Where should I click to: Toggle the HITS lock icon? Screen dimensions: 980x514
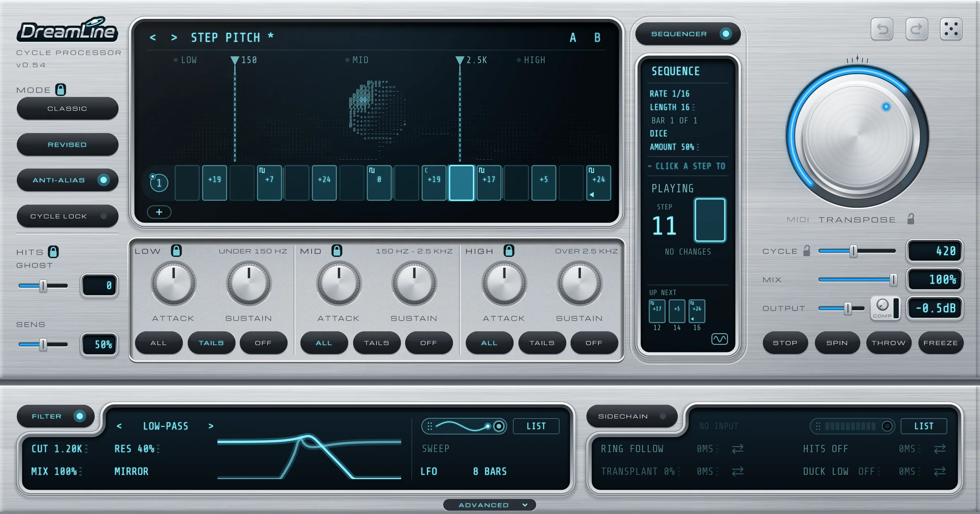[53, 252]
